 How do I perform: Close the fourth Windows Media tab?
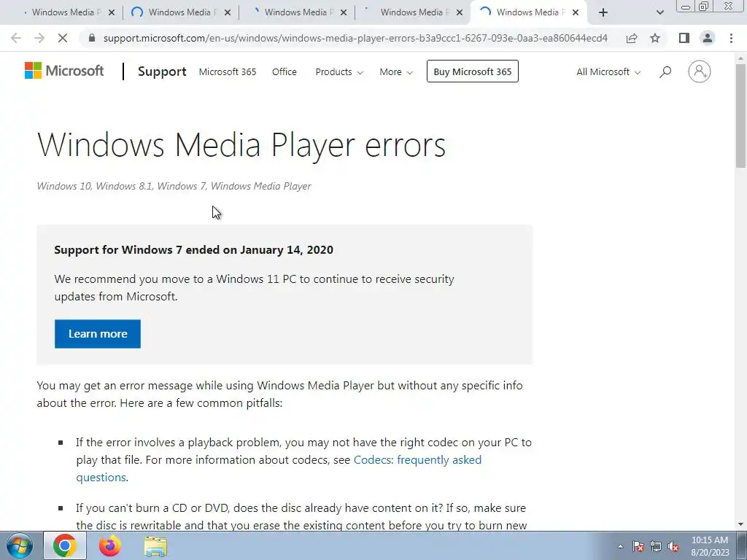tap(460, 12)
